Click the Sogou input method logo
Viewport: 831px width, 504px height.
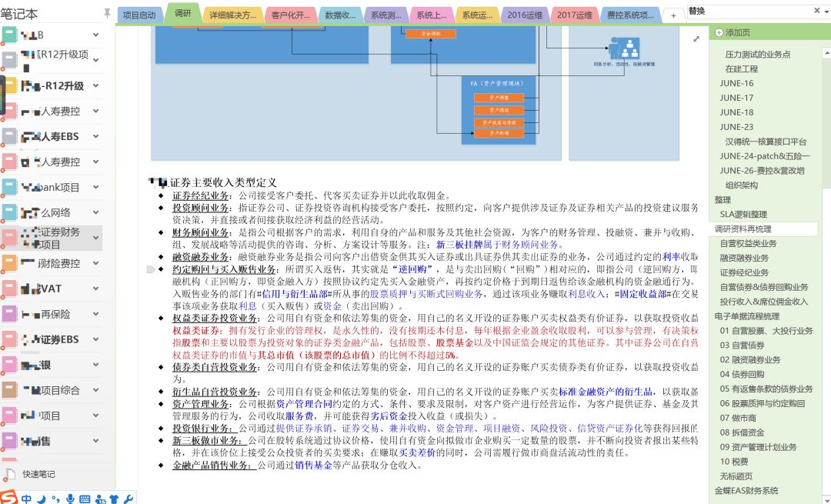pos(8,498)
